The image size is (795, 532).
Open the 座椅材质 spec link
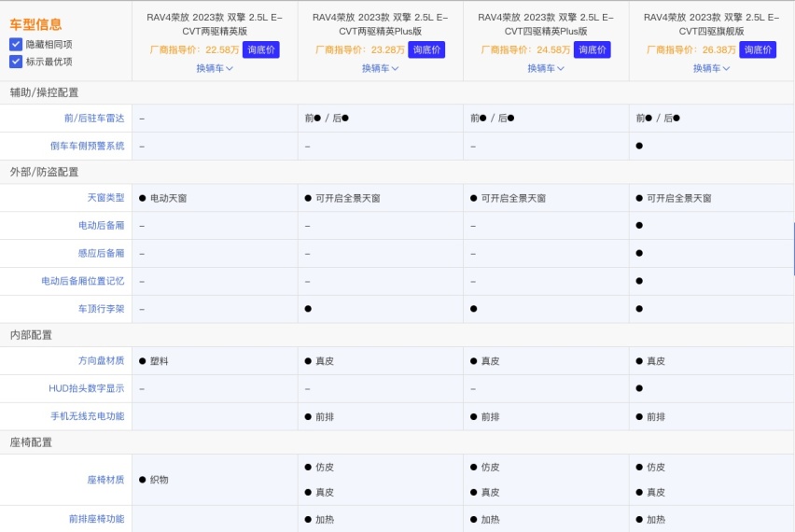(105, 480)
